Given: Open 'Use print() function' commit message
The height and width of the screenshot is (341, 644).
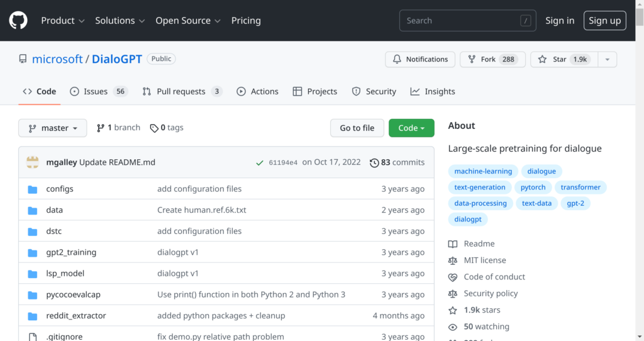Looking at the screenshot, I should tap(252, 294).
